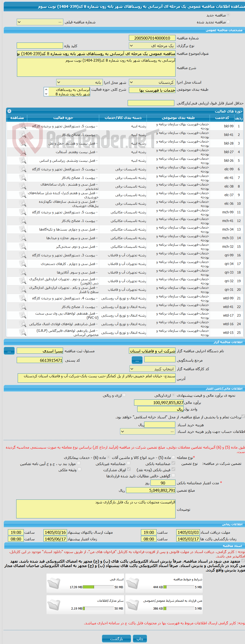This screenshot has height=644, width=245.
Task: Open view icon for row wtd-99
Action: 23,298
